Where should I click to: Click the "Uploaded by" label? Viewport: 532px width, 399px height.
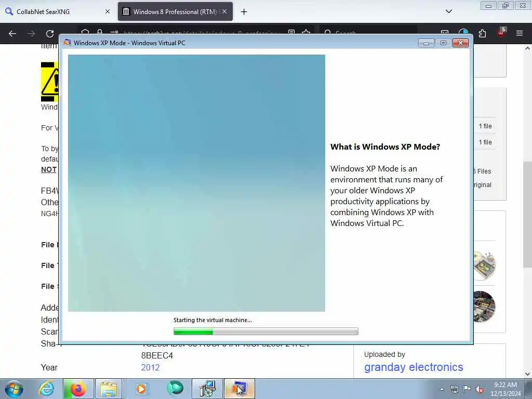pos(385,354)
